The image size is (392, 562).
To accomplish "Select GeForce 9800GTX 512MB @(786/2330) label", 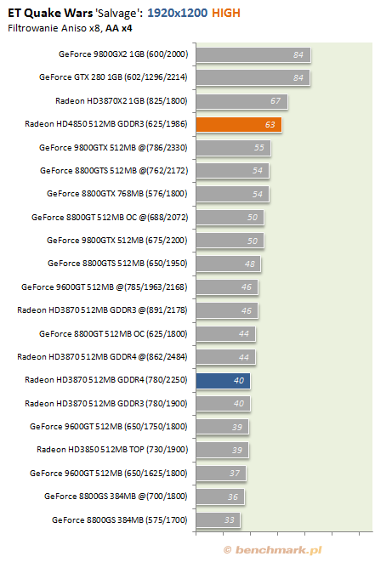I will (113, 147).
